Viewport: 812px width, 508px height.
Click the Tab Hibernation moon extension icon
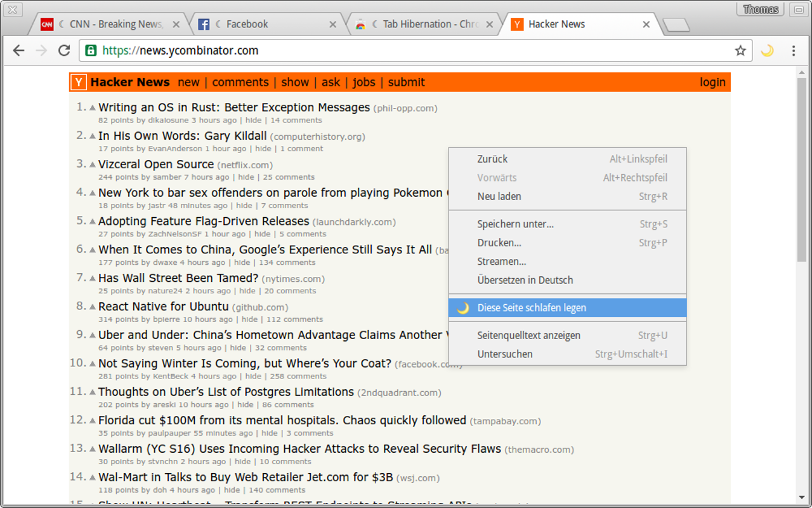[x=768, y=51]
